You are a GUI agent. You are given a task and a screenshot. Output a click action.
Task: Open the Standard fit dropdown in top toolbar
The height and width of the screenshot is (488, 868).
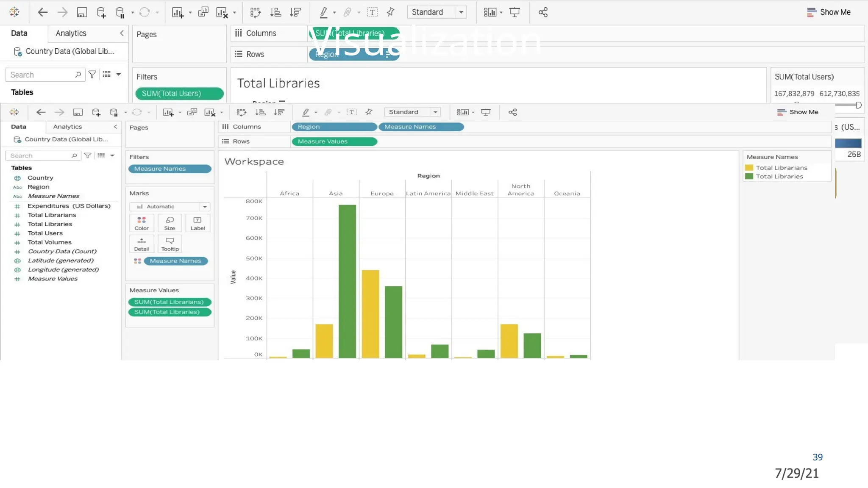click(x=437, y=12)
